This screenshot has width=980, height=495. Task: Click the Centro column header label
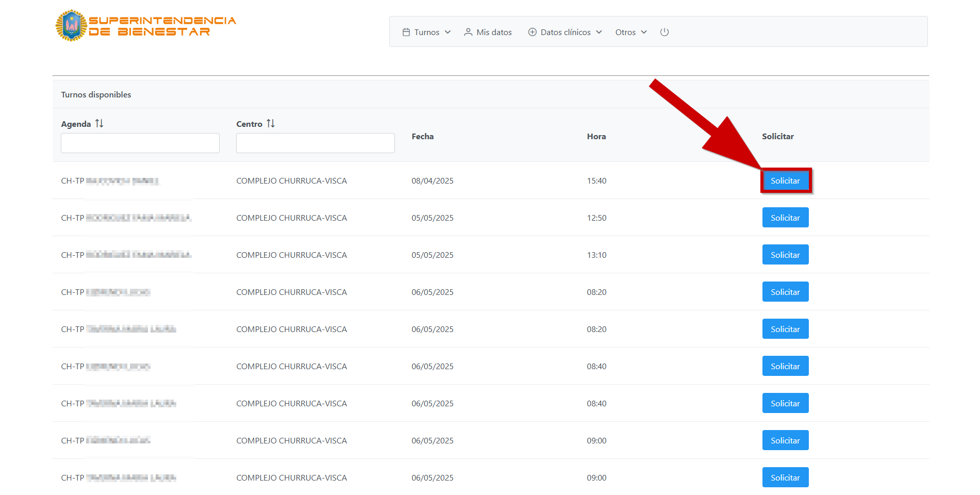pyautogui.click(x=249, y=124)
